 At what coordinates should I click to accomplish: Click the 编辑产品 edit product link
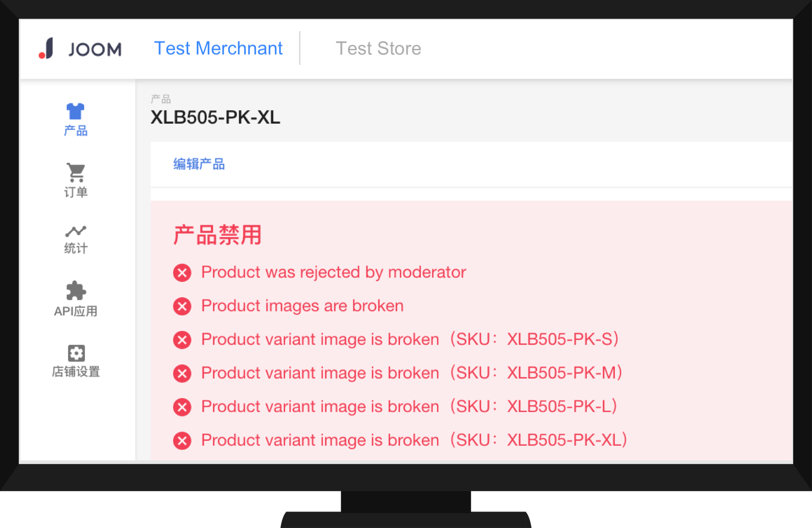pos(199,165)
